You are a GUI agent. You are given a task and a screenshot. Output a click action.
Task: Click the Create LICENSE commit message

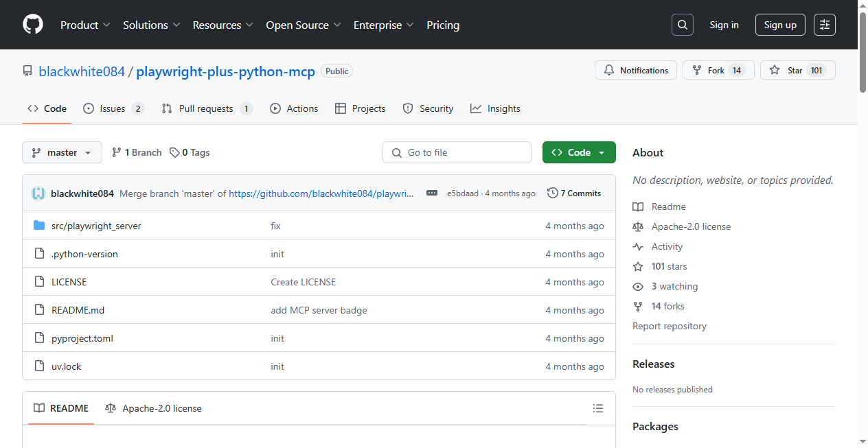(304, 282)
